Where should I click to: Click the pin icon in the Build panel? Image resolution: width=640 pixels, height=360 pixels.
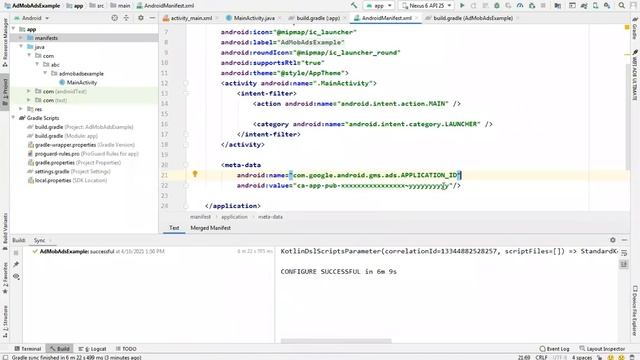(x=16, y=264)
